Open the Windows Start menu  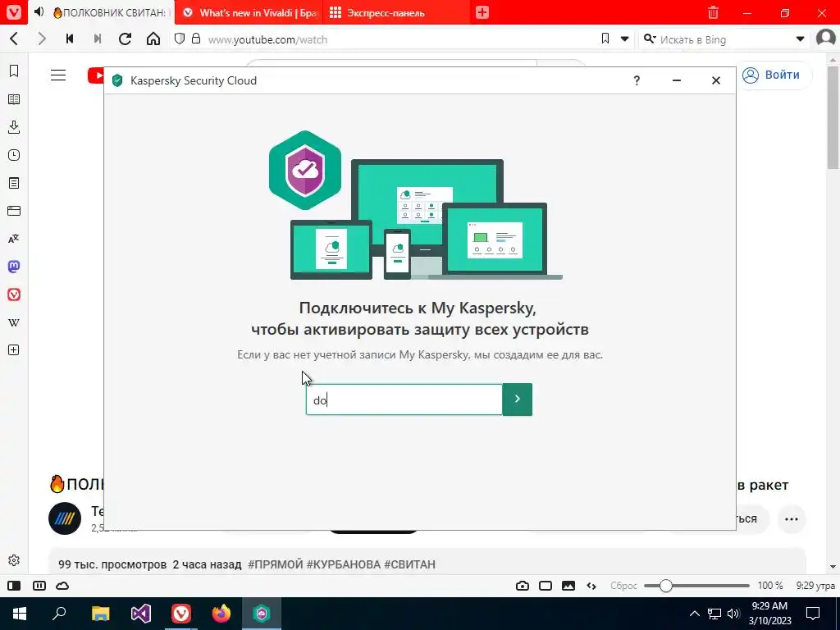click(x=20, y=614)
